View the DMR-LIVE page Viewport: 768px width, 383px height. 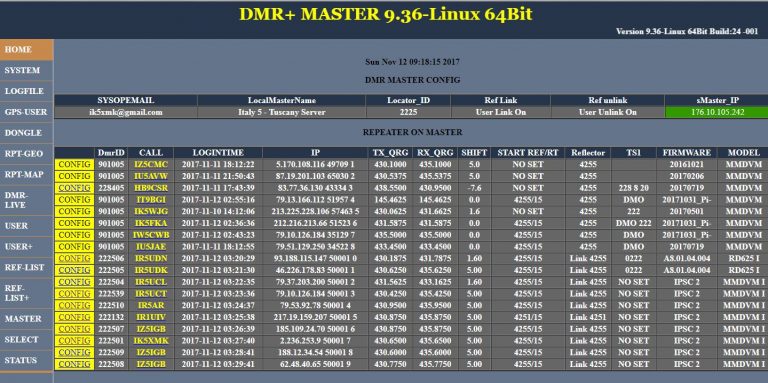tap(26, 200)
